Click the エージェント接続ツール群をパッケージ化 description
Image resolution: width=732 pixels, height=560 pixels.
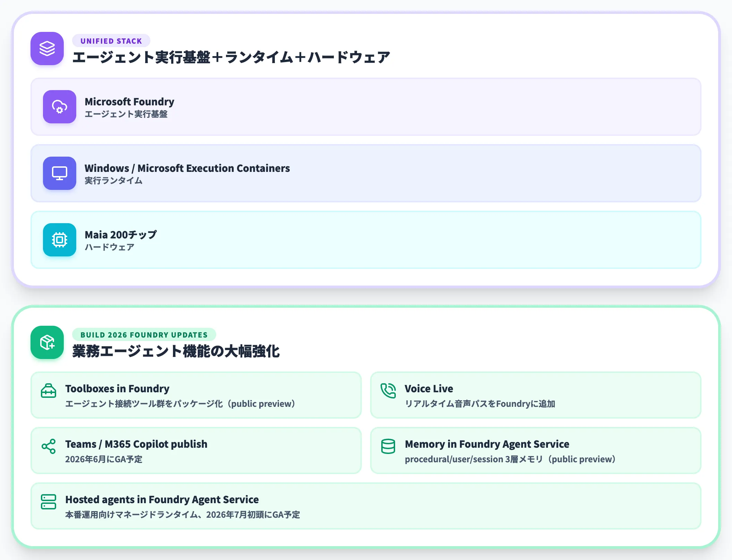click(180, 404)
